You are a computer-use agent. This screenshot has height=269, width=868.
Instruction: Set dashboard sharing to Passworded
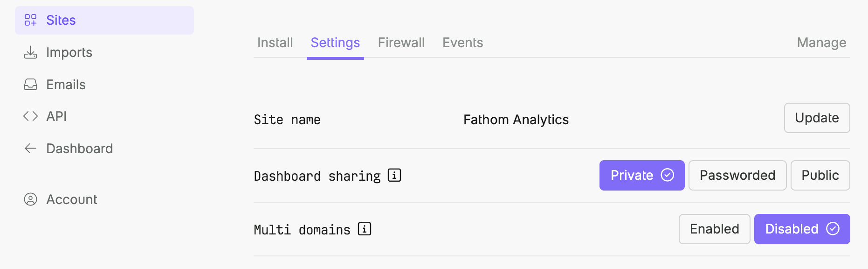pyautogui.click(x=737, y=175)
